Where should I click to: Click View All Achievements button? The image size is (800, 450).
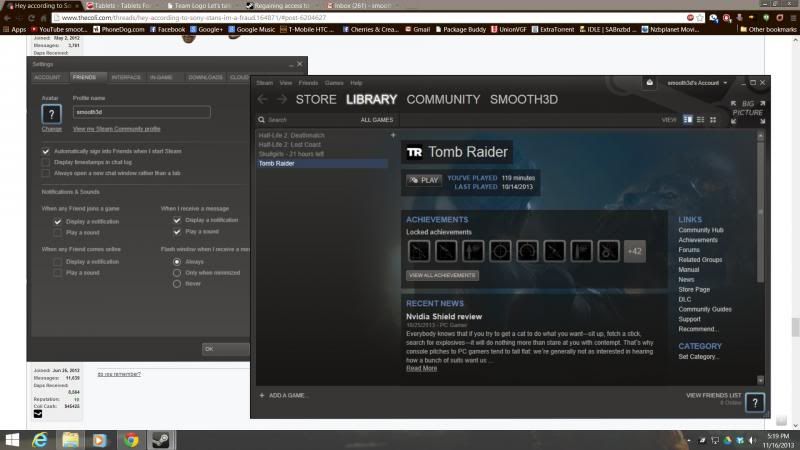[x=442, y=276]
